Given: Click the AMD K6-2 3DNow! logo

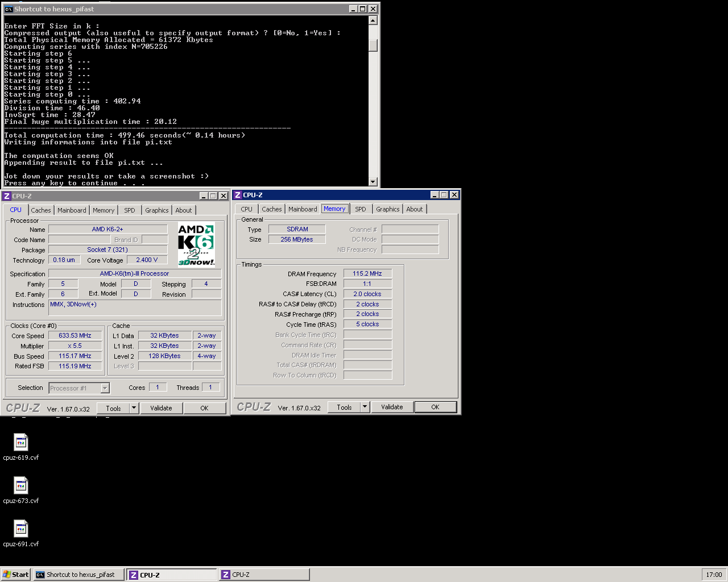Looking at the screenshot, I should [x=196, y=244].
